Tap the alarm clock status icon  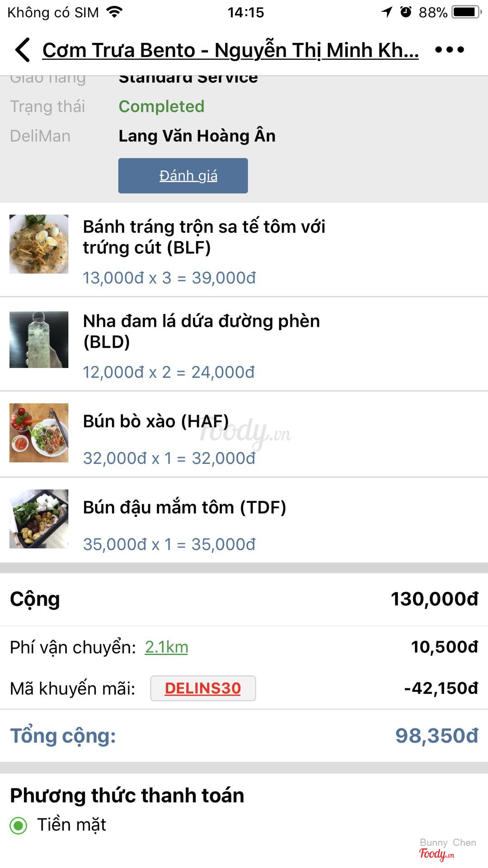pyautogui.click(x=406, y=12)
